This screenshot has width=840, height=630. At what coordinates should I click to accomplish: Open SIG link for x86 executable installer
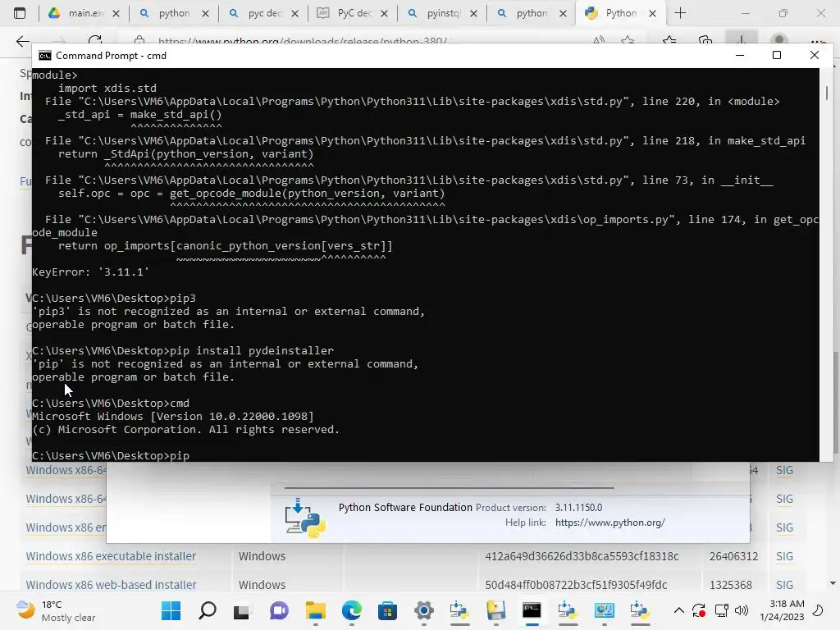(x=784, y=556)
